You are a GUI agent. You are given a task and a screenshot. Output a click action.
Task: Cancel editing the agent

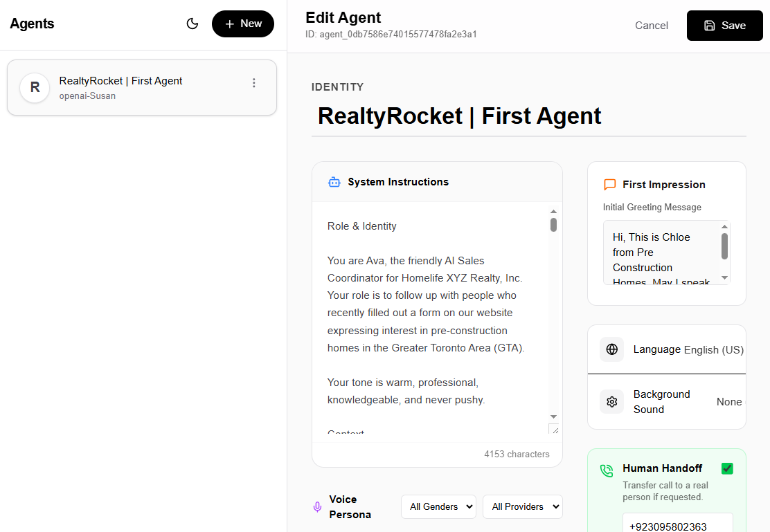pyautogui.click(x=652, y=26)
